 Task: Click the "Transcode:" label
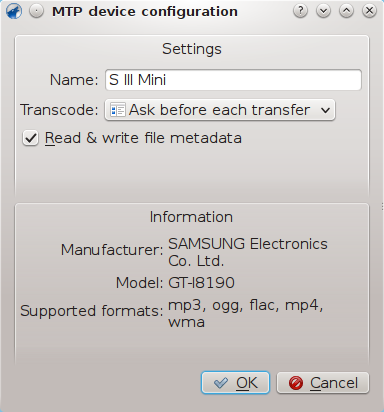point(59,110)
